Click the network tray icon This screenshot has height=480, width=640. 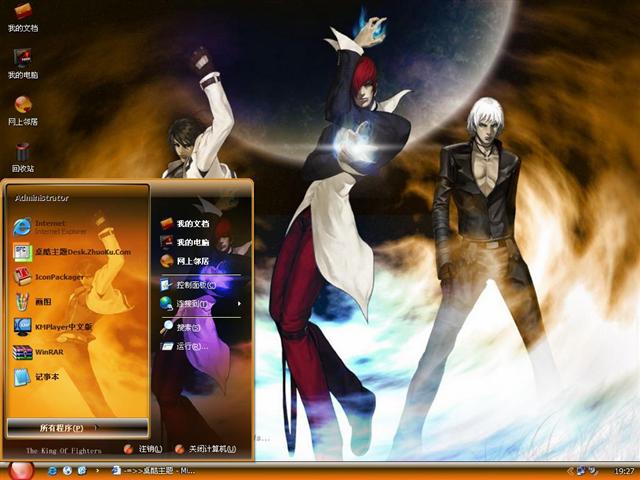(x=581, y=471)
